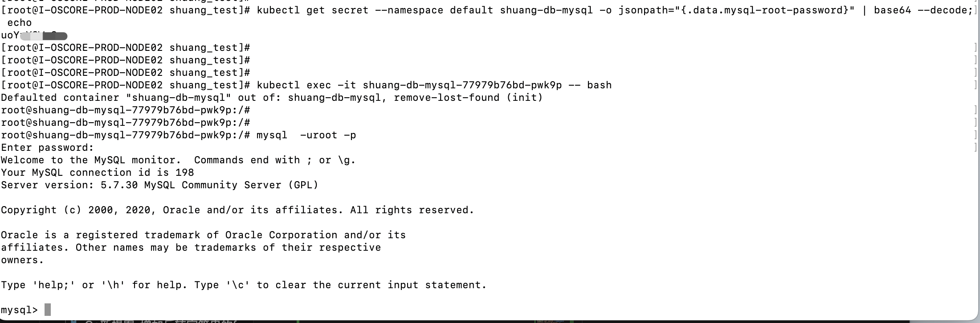980x323 pixels.
Task: Click the word echo on the wrapped line
Action: tap(19, 23)
